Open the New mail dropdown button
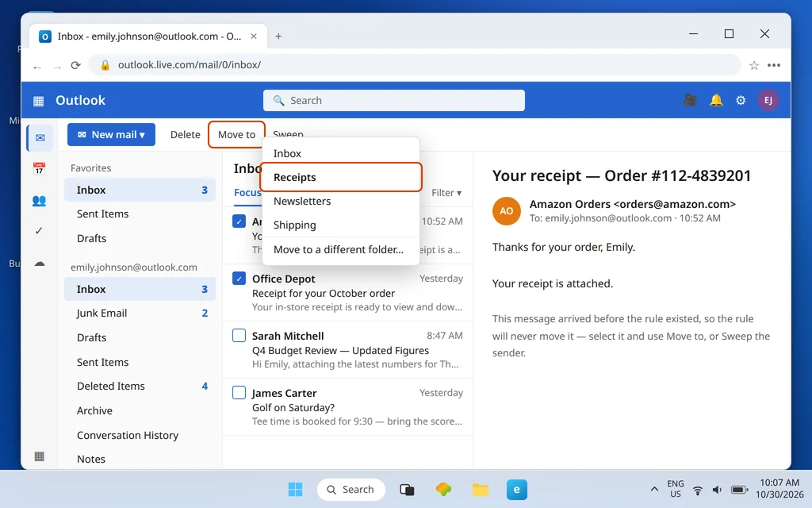This screenshot has height=508, width=812. click(111, 135)
